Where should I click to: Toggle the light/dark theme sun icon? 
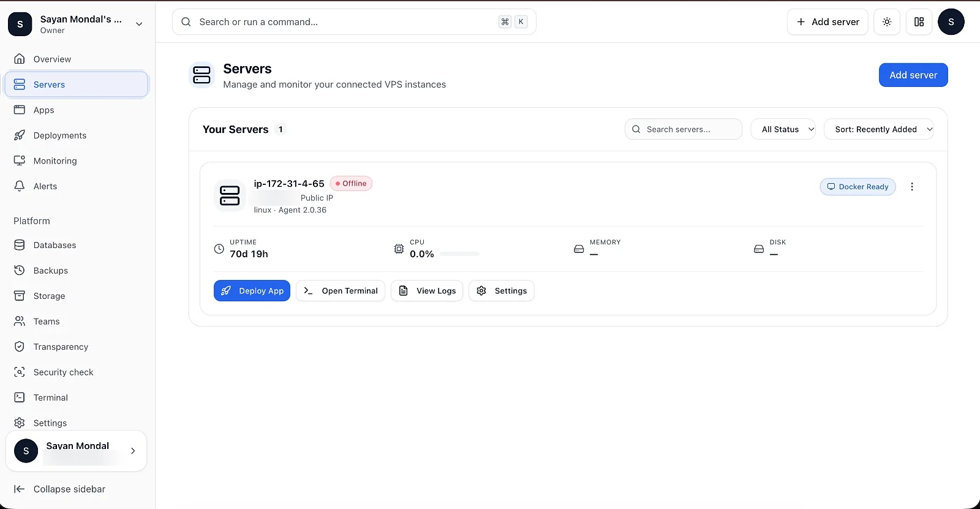pyautogui.click(x=887, y=22)
